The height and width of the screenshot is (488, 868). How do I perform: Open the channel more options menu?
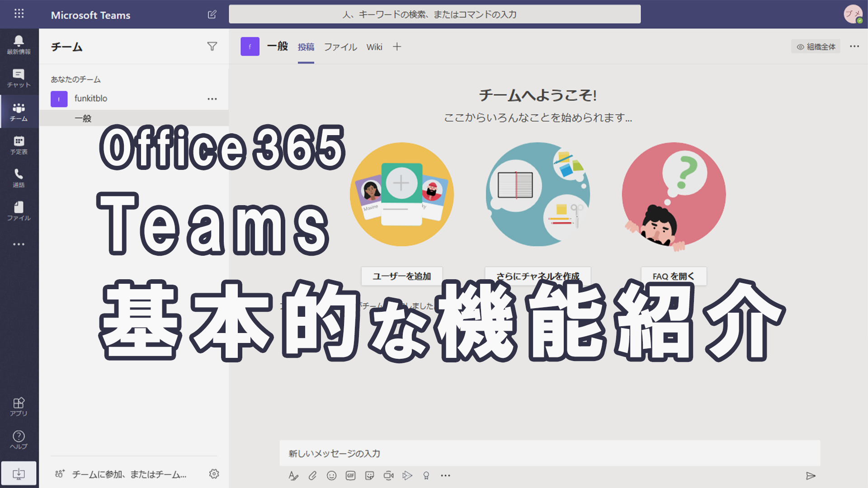[854, 47]
